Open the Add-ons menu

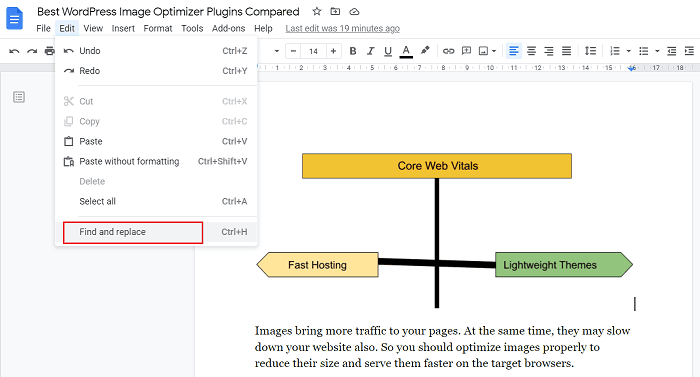coord(229,28)
